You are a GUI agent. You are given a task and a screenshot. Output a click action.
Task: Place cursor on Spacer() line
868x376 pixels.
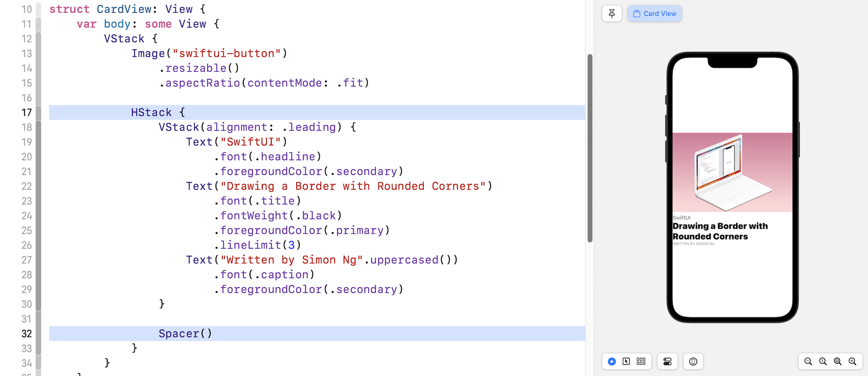(x=317, y=334)
